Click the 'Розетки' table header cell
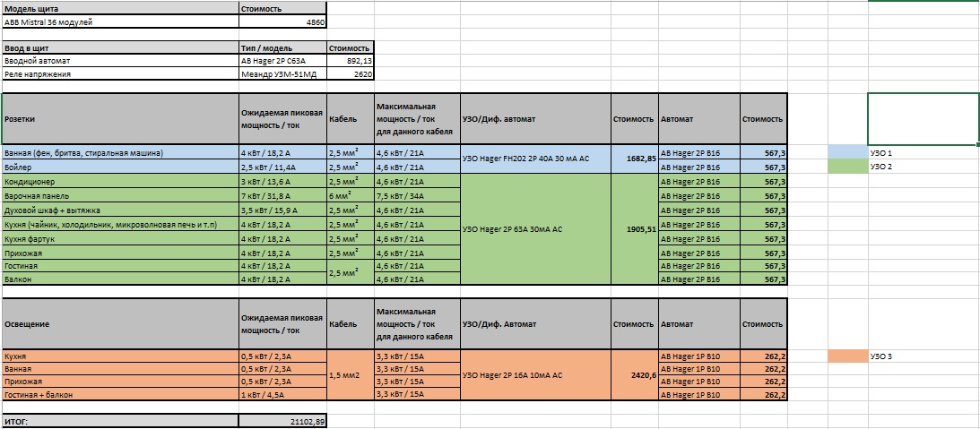 120,119
